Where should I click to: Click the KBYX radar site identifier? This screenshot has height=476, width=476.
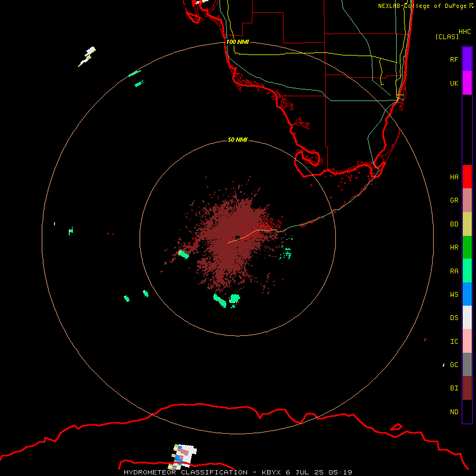pos(272,472)
